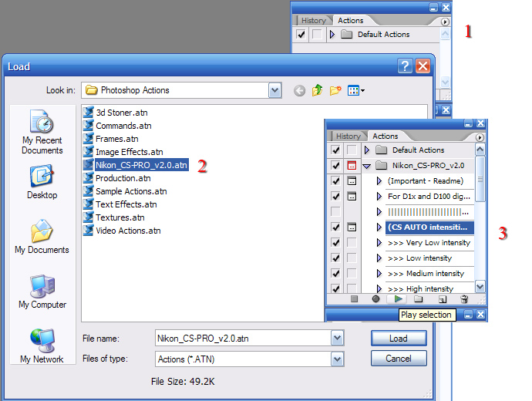Screen dimensions: 532x401
Task: Select the Textures.atn file
Action: click(x=114, y=217)
